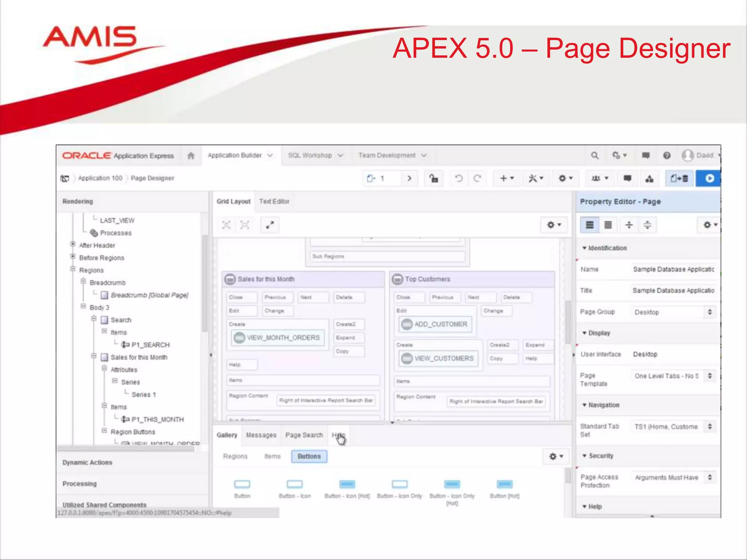This screenshot has width=747, height=560.
Task: Collapse the Navigation section
Action: point(584,405)
